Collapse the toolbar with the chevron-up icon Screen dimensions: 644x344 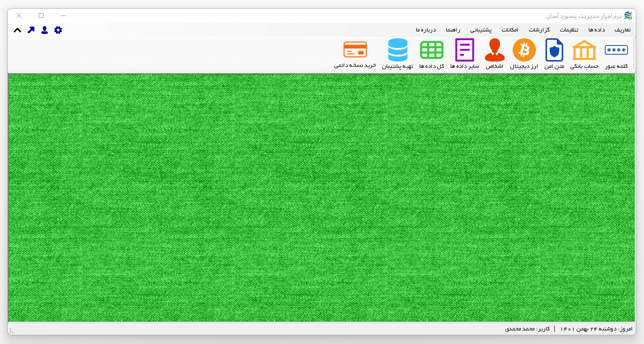(17, 30)
